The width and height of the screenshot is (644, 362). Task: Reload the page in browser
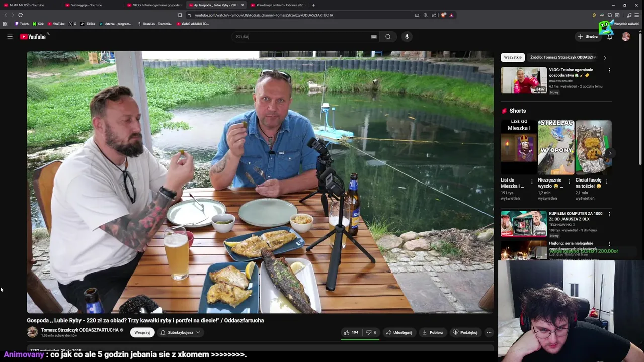point(20,15)
